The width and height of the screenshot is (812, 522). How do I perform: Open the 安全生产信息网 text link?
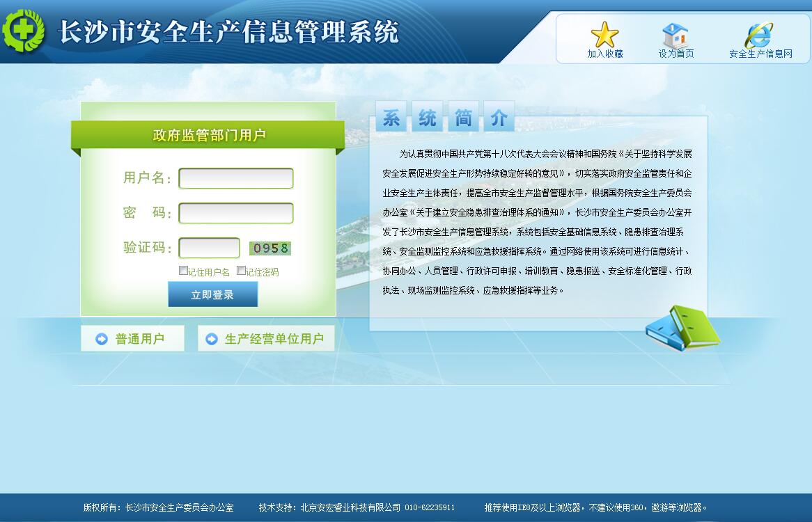click(x=760, y=54)
